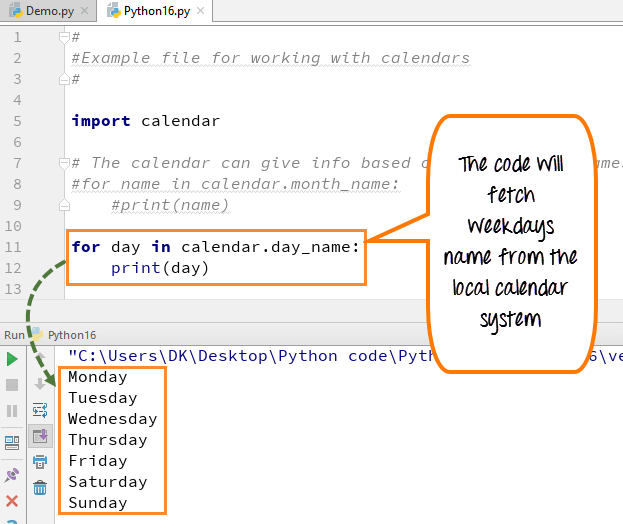623x524 pixels.
Task: Close run panel with red X
Action: click(x=12, y=501)
